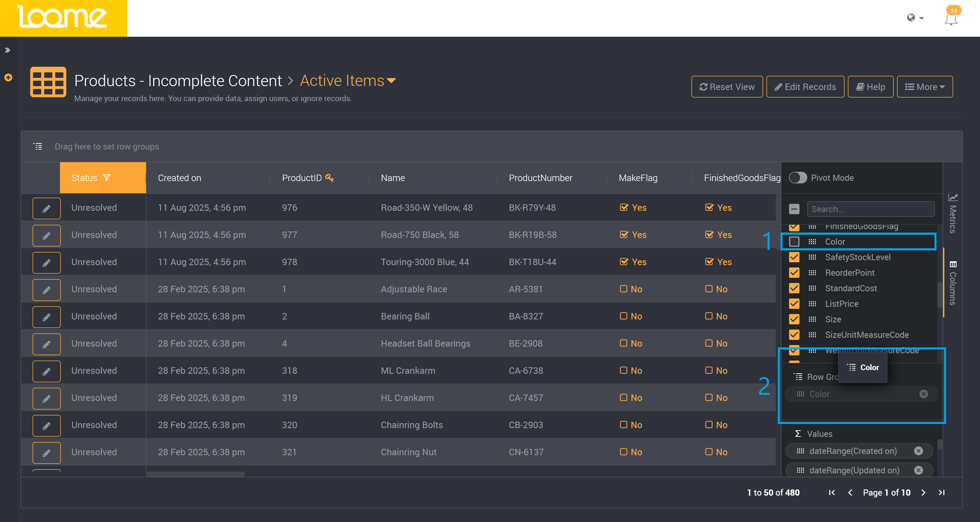Open the Metrics side tab

pyautogui.click(x=953, y=214)
